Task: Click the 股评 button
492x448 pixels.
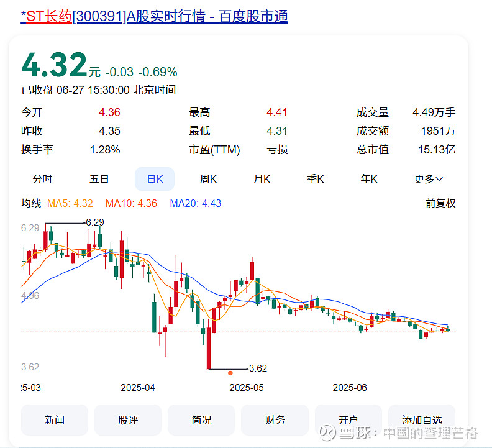Action: point(128,420)
